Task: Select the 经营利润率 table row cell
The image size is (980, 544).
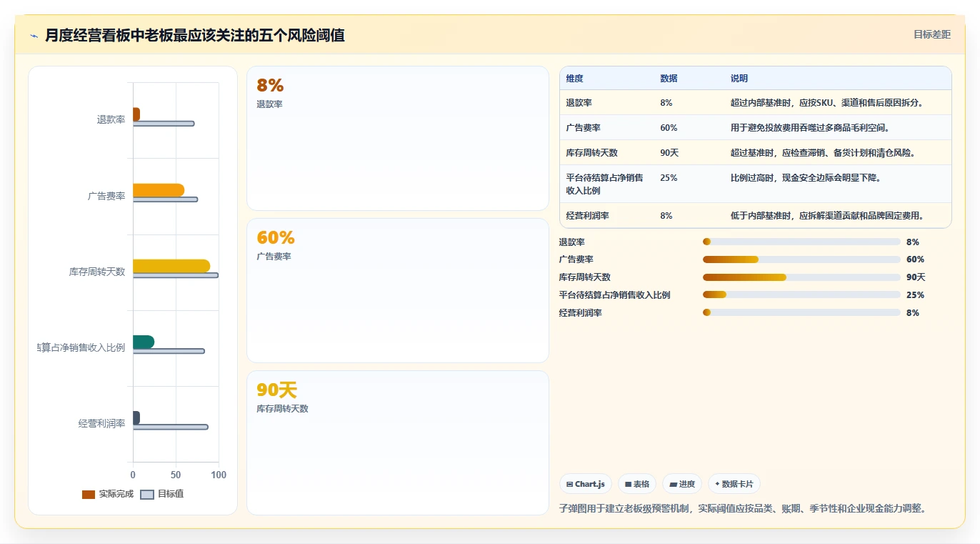Action: tap(607, 216)
